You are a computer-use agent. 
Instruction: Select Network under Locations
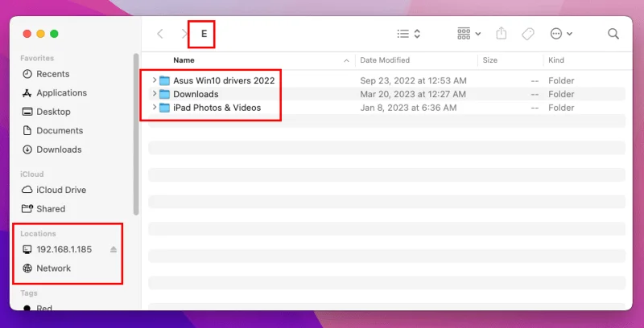[x=53, y=269]
